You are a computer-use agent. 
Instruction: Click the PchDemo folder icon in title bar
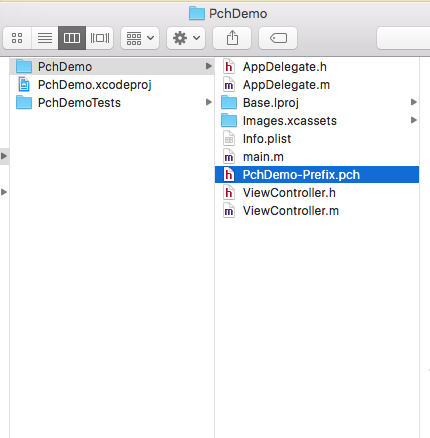coord(197,13)
